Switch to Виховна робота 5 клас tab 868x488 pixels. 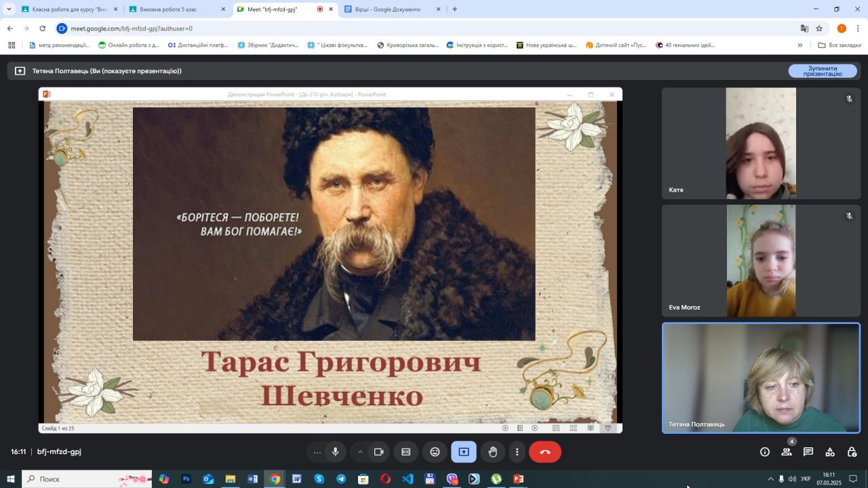click(x=178, y=9)
